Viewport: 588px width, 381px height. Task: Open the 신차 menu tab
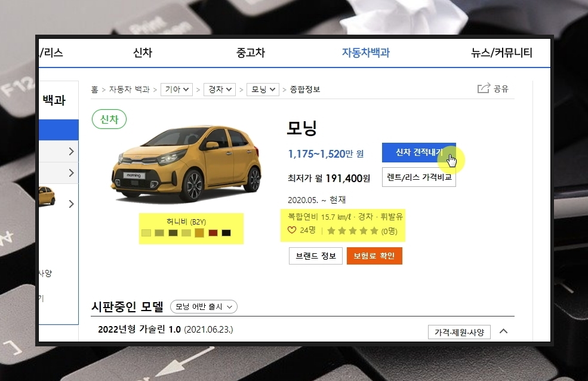coord(143,53)
